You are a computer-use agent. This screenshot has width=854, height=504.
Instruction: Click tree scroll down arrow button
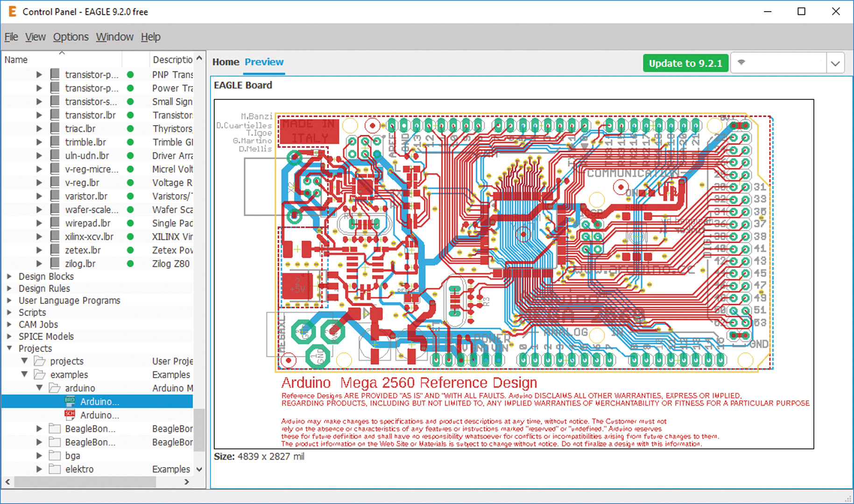coord(199,469)
